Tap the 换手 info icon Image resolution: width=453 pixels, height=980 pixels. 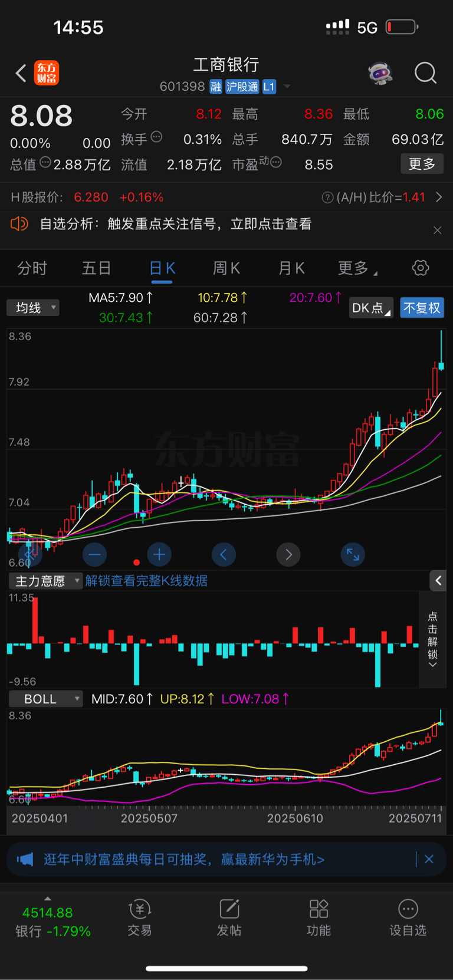tap(156, 137)
